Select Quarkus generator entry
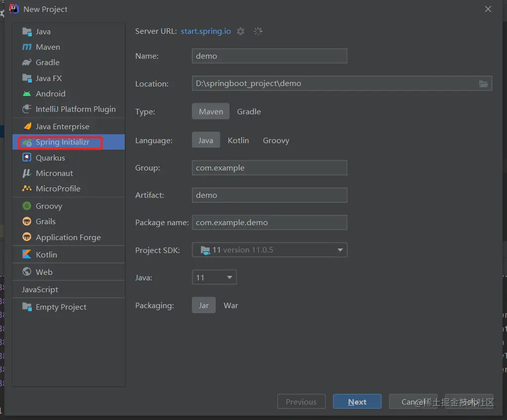Viewport: 507px width, 420px height. 69,158
